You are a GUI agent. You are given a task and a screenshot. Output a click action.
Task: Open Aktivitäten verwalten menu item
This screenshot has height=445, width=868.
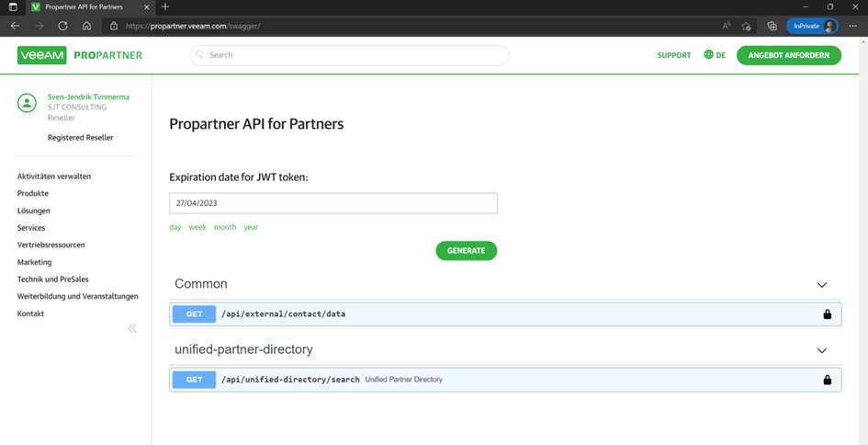point(54,177)
